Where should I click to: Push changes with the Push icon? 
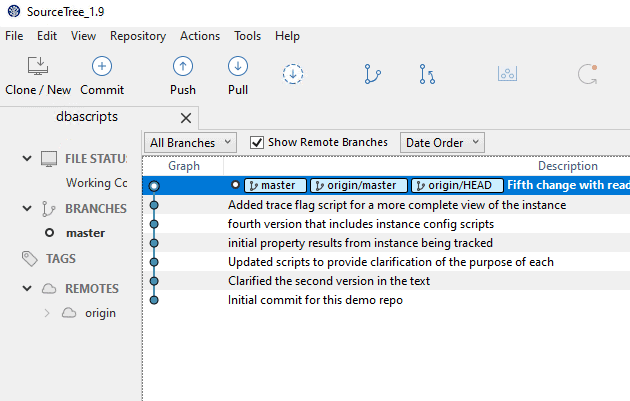(183, 66)
